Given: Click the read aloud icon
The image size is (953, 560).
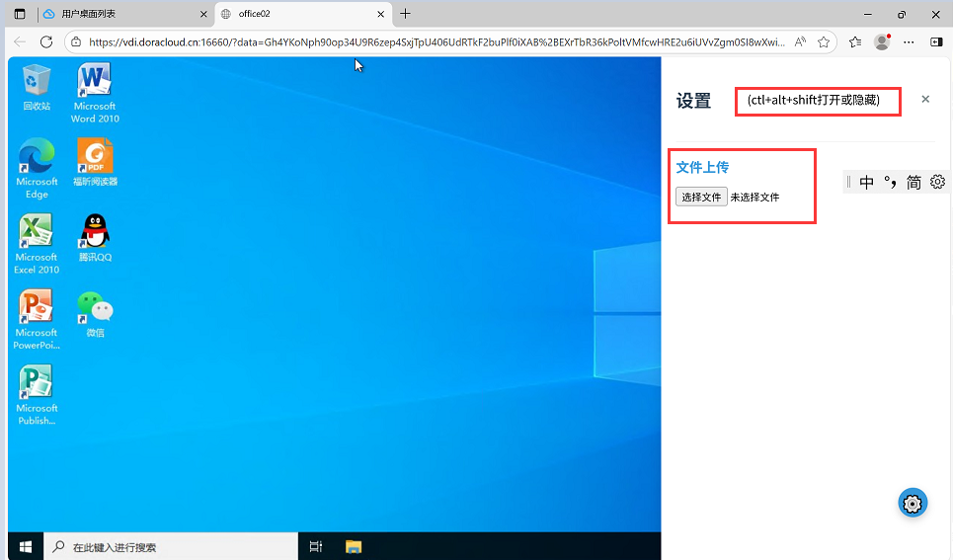Looking at the screenshot, I should tap(801, 41).
